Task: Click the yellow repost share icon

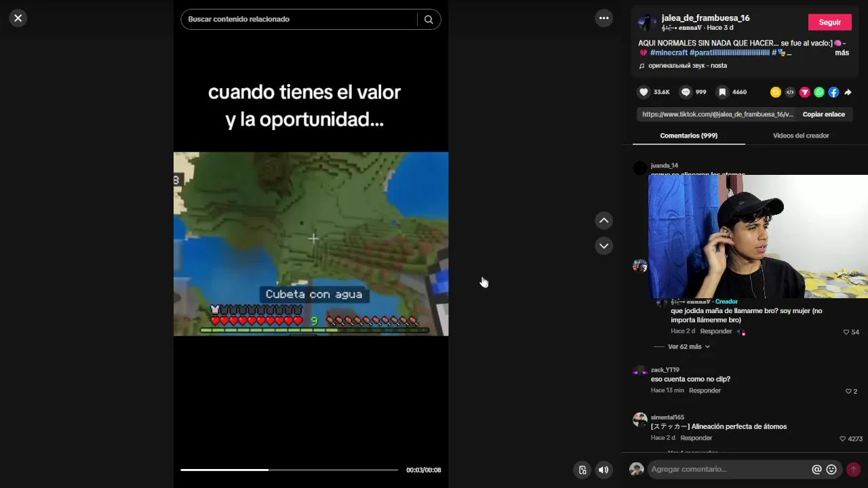Action: 776,92
